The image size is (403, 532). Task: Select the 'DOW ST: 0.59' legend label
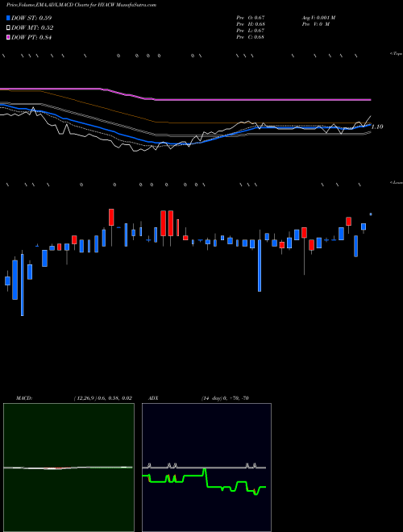(x=31, y=18)
